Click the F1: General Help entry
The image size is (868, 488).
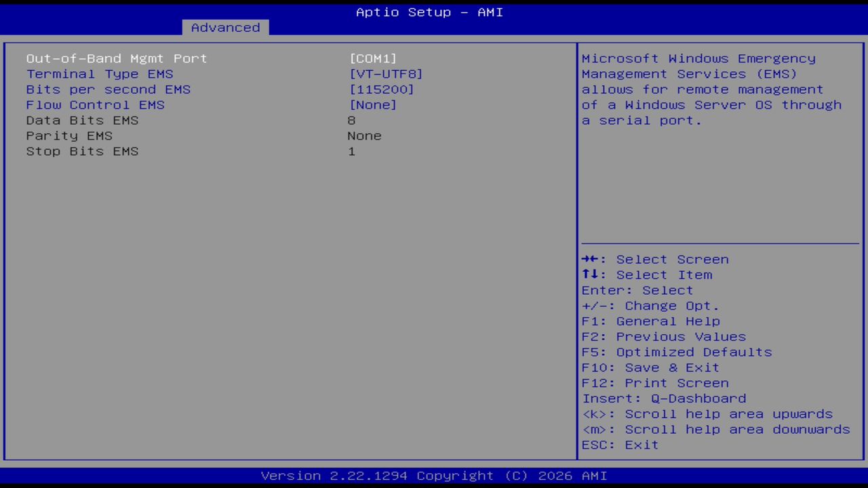tap(651, 321)
